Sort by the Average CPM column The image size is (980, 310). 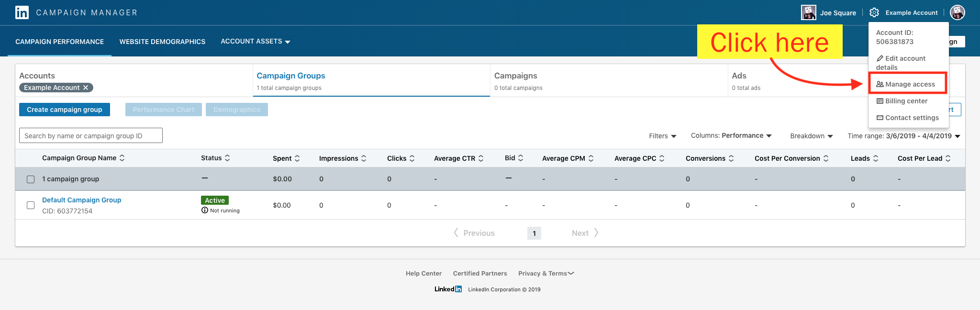(x=591, y=158)
